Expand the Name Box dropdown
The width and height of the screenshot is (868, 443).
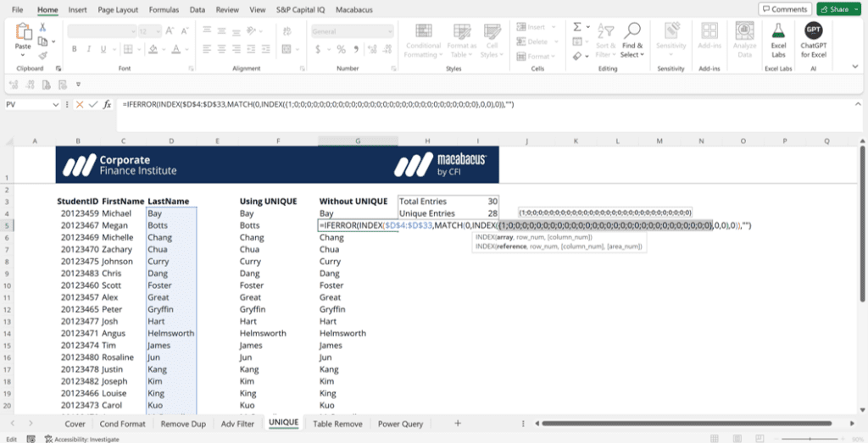pos(56,104)
